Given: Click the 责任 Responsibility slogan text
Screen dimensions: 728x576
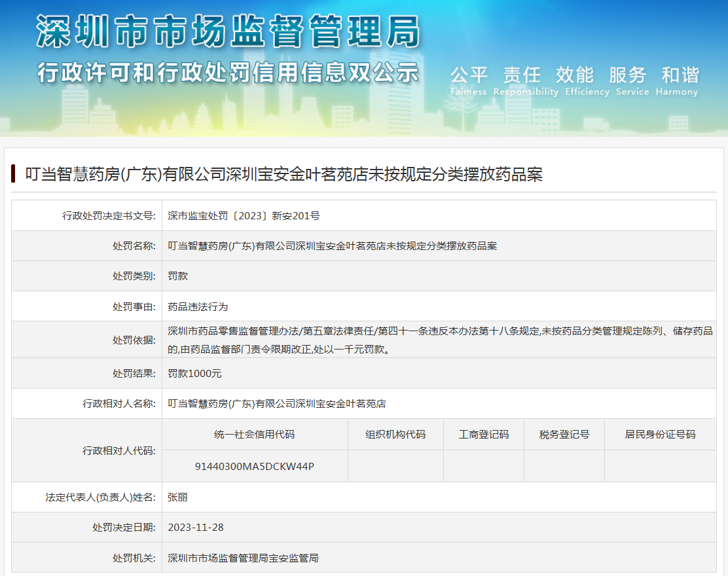Looking at the screenshot, I should [526, 81].
